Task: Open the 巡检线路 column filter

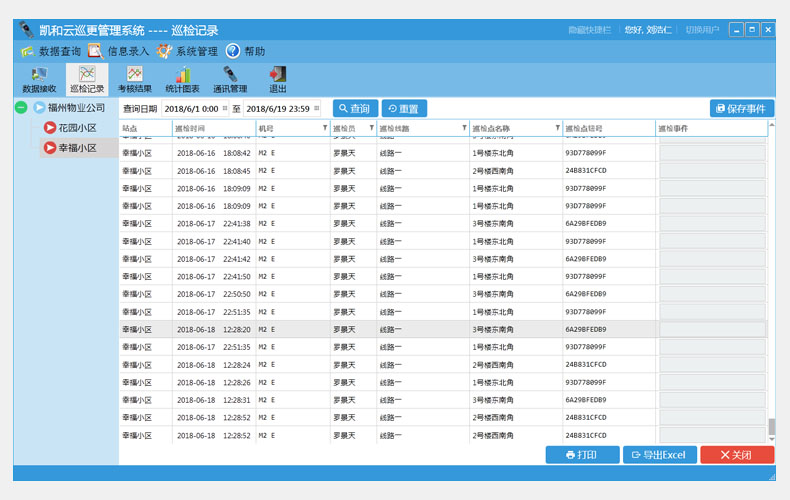Action: pos(464,128)
